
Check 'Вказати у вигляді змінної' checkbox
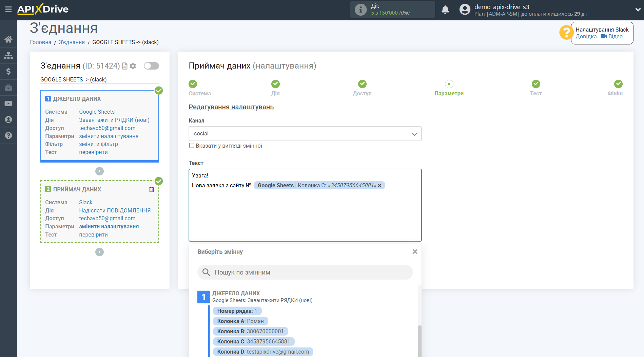192,146
